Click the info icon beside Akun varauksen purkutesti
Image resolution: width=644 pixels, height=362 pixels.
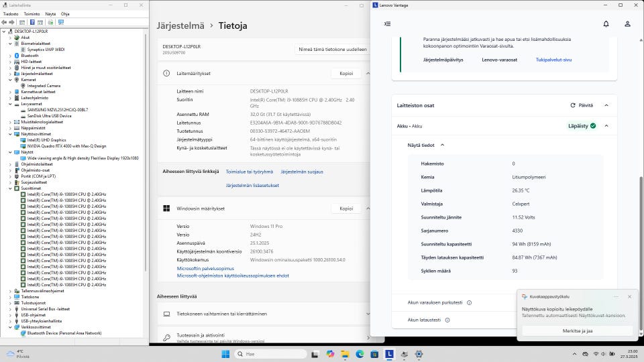[469, 302]
